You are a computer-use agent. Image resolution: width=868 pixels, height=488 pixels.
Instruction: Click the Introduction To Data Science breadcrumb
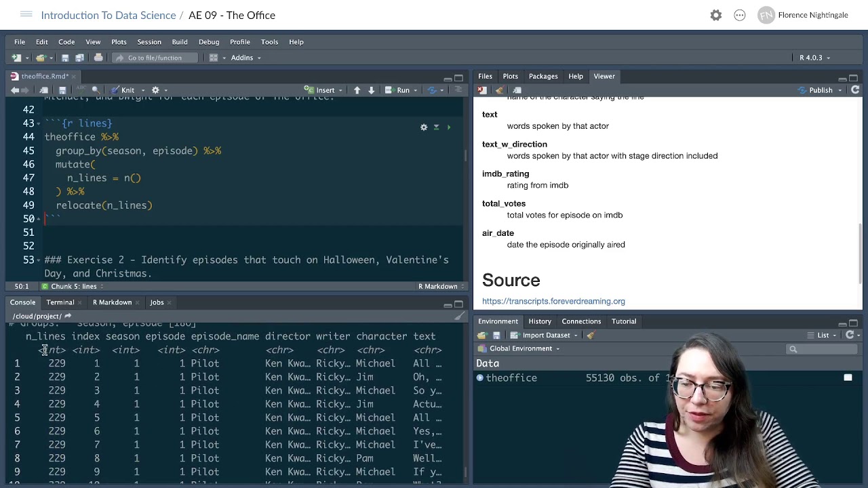pos(108,15)
